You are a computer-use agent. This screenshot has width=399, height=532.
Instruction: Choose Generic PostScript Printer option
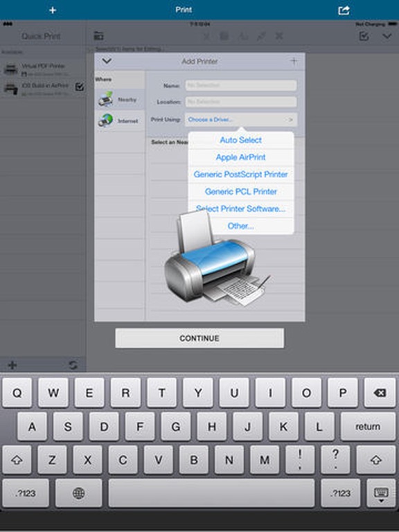(x=241, y=175)
